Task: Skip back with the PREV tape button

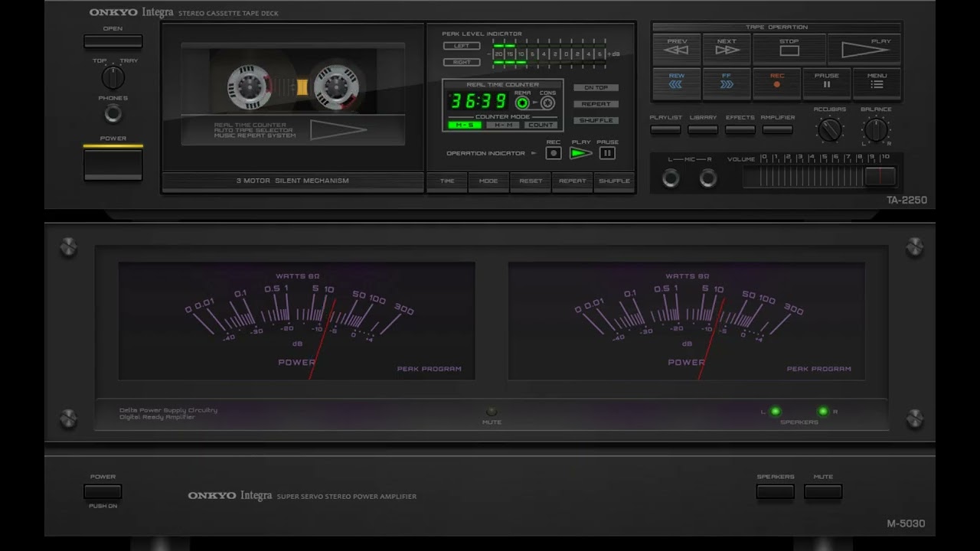Action: click(677, 49)
